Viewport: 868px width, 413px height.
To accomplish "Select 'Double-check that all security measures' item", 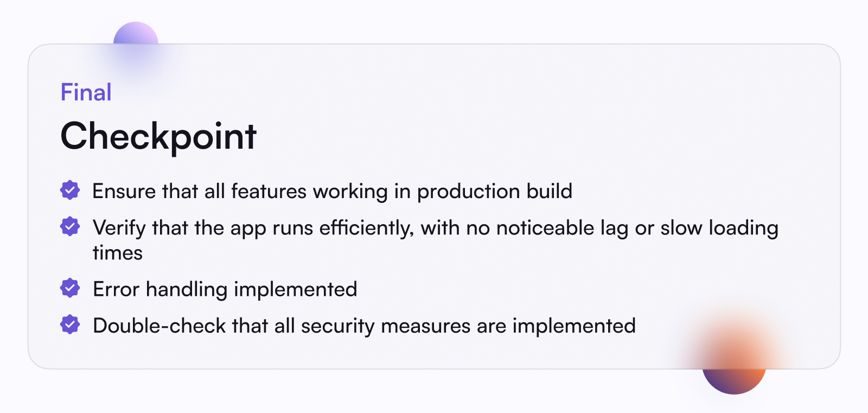I will pyautogui.click(x=364, y=326).
